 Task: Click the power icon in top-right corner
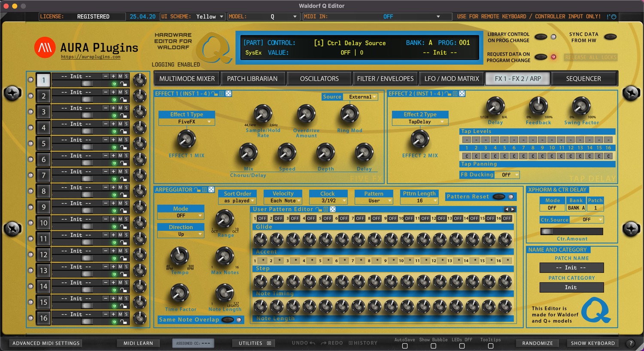tap(614, 17)
